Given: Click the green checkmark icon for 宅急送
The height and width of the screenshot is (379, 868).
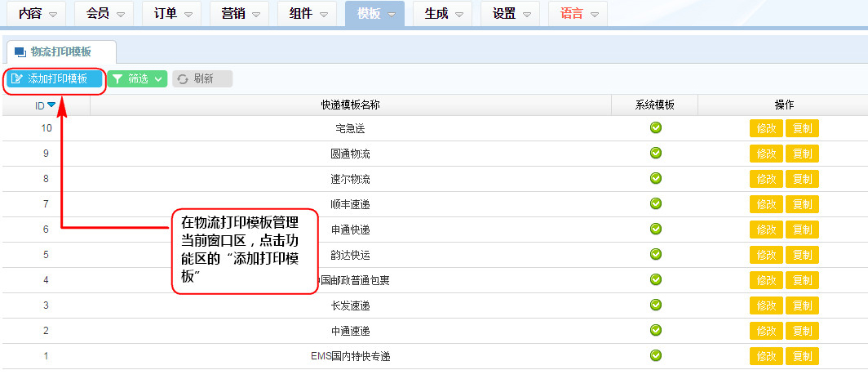Looking at the screenshot, I should click(x=655, y=127).
